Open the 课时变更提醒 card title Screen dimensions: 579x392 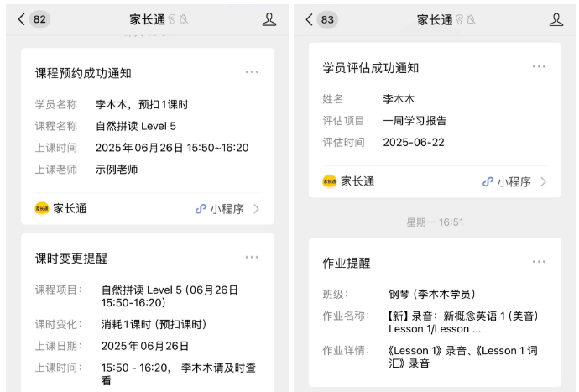(70, 259)
